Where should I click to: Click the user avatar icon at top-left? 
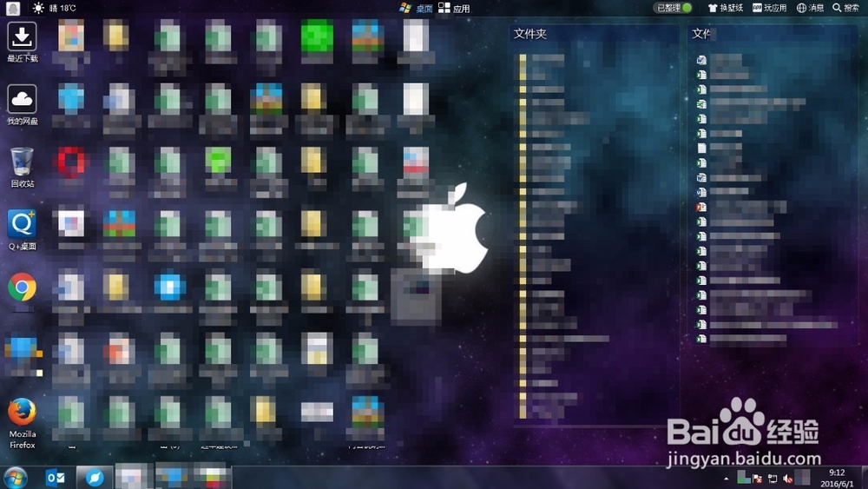click(x=13, y=8)
